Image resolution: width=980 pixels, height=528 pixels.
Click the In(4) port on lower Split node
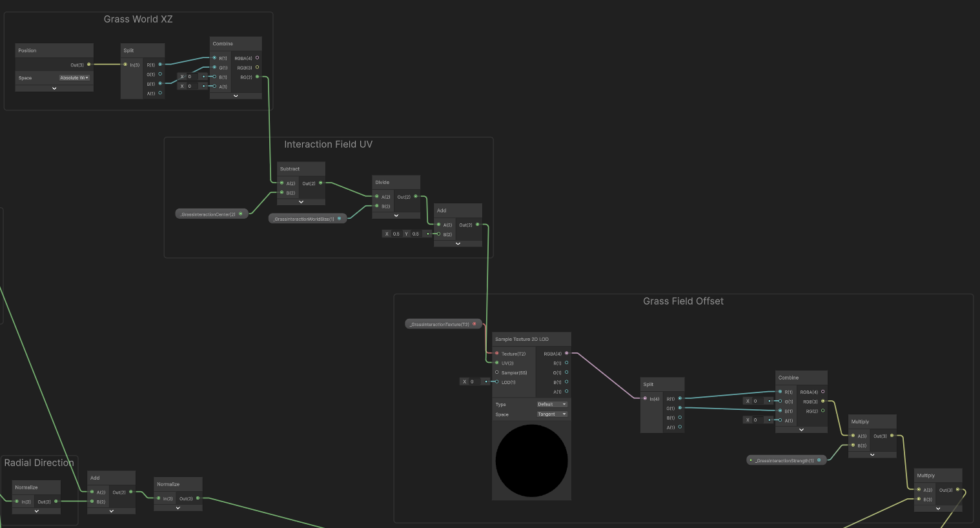(x=645, y=398)
